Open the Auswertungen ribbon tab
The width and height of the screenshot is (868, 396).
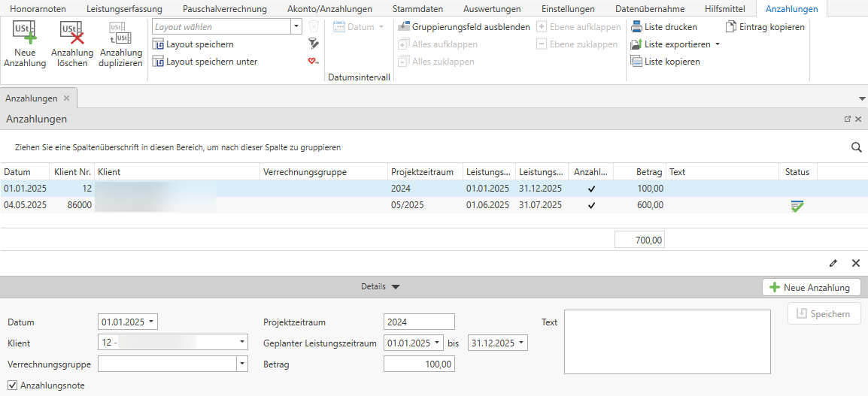point(491,9)
